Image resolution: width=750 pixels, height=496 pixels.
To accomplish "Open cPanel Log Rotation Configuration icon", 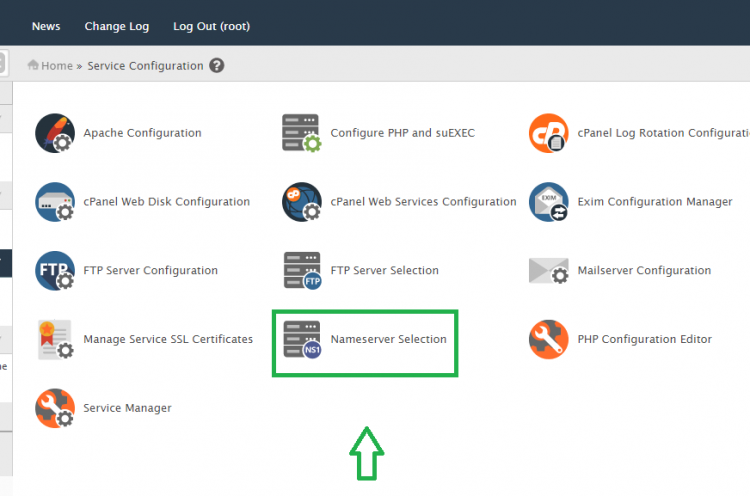I will tap(549, 133).
